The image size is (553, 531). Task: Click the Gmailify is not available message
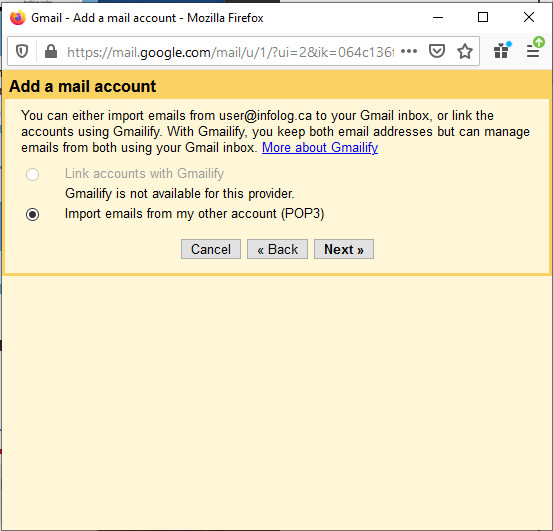pyautogui.click(x=180, y=194)
